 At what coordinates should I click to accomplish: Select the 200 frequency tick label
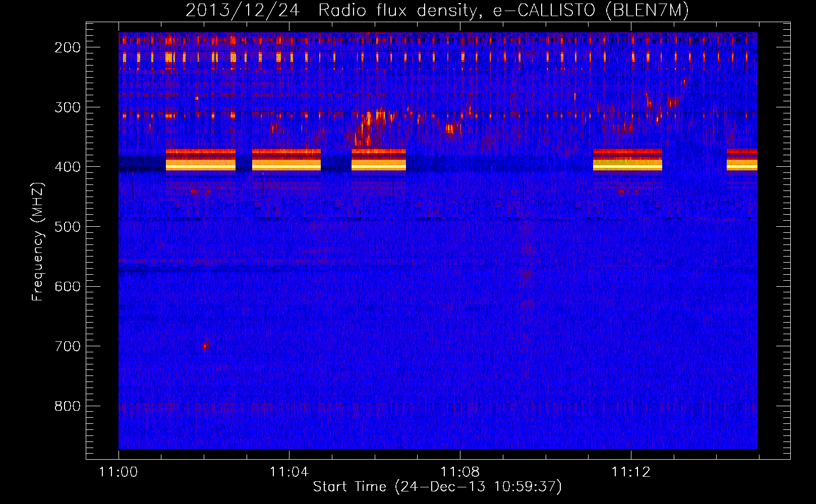point(68,47)
